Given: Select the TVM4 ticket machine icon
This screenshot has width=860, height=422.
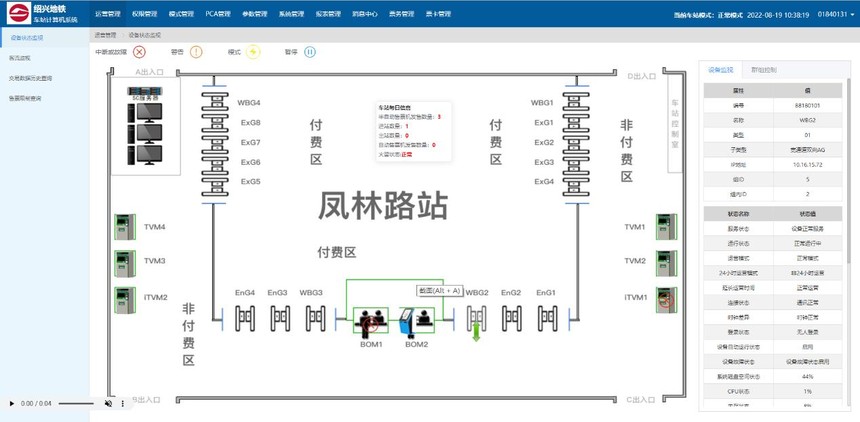Looking at the screenshot, I should point(124,226).
